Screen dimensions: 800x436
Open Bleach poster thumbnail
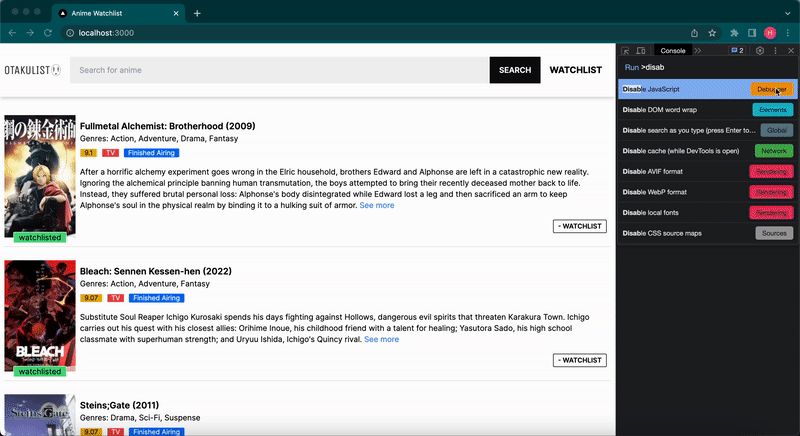(x=40, y=316)
